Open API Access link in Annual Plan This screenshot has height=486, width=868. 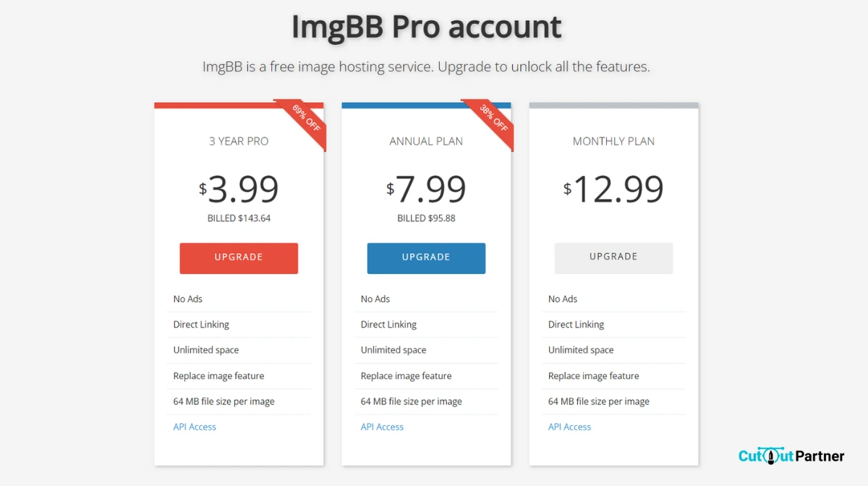tap(382, 427)
